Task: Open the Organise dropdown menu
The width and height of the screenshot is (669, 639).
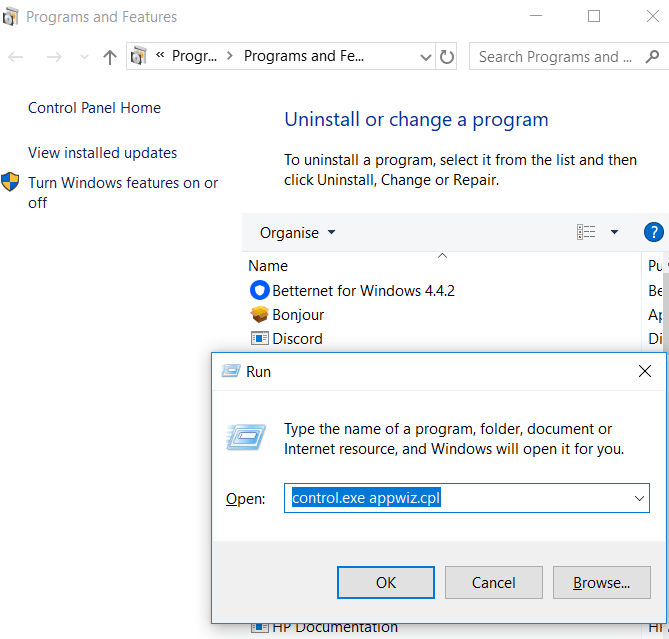Action: (x=297, y=233)
